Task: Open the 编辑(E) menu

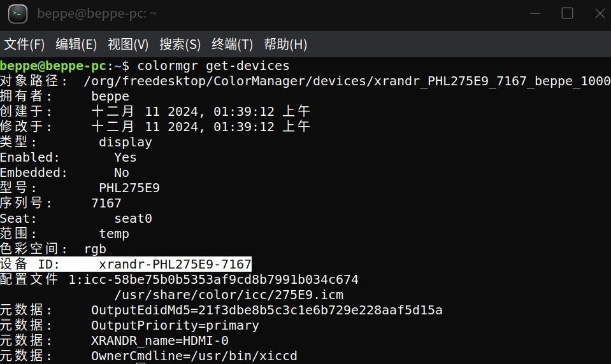Action: coord(76,45)
